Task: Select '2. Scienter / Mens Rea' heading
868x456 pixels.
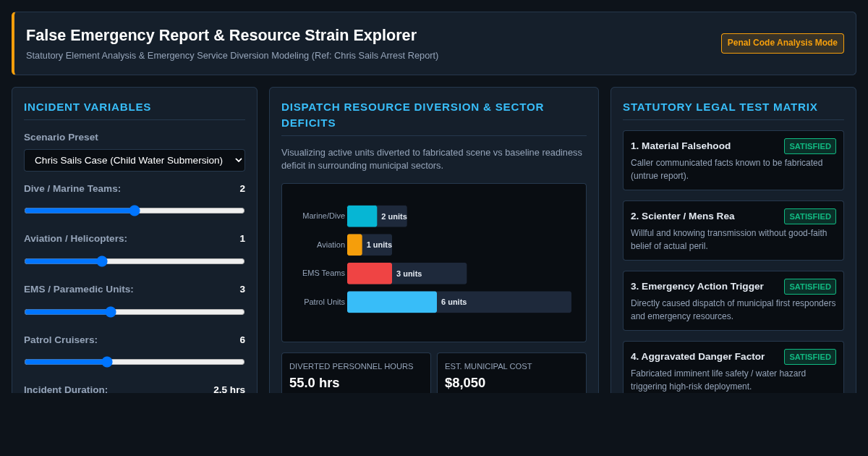Action: 683,216
